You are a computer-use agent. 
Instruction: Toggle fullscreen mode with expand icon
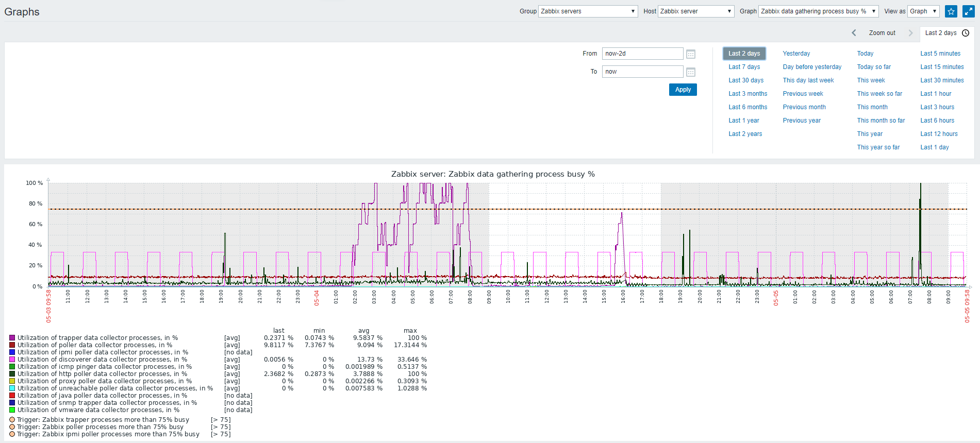pyautogui.click(x=969, y=11)
